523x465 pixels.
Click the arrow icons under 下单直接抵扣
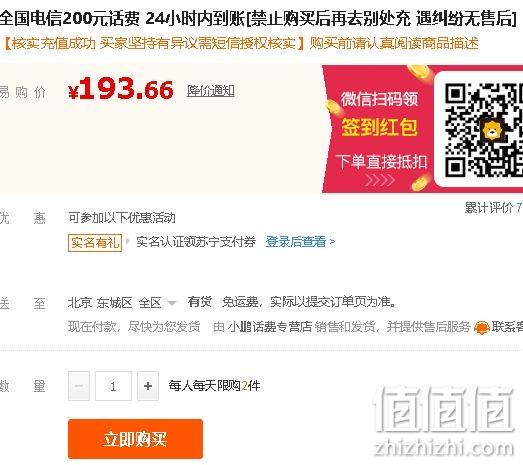click(x=380, y=180)
